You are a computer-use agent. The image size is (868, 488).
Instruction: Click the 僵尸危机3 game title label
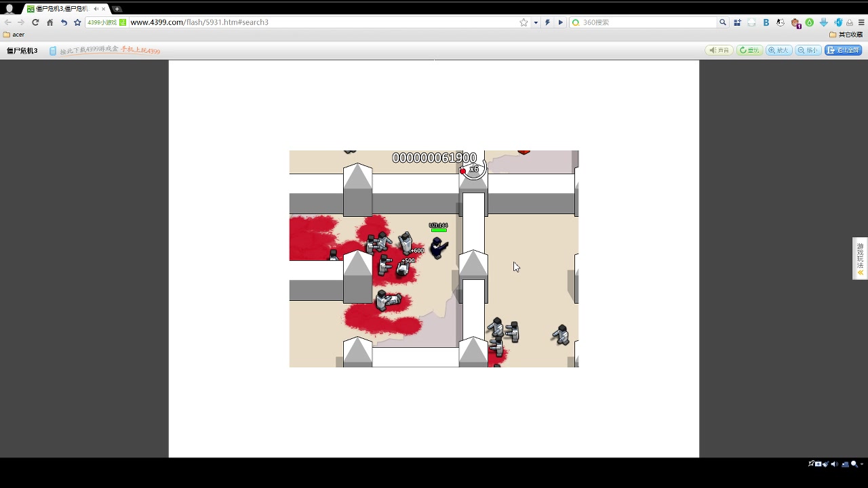pos(22,51)
